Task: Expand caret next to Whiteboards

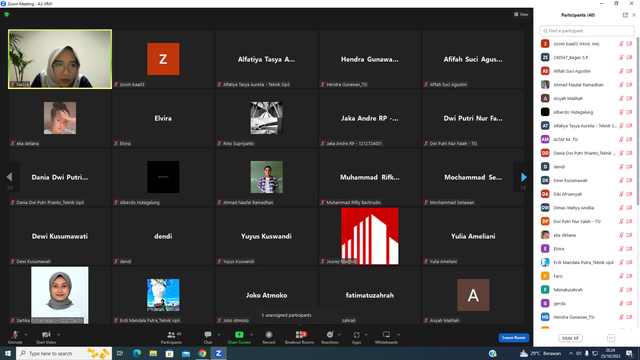Action: click(x=398, y=335)
